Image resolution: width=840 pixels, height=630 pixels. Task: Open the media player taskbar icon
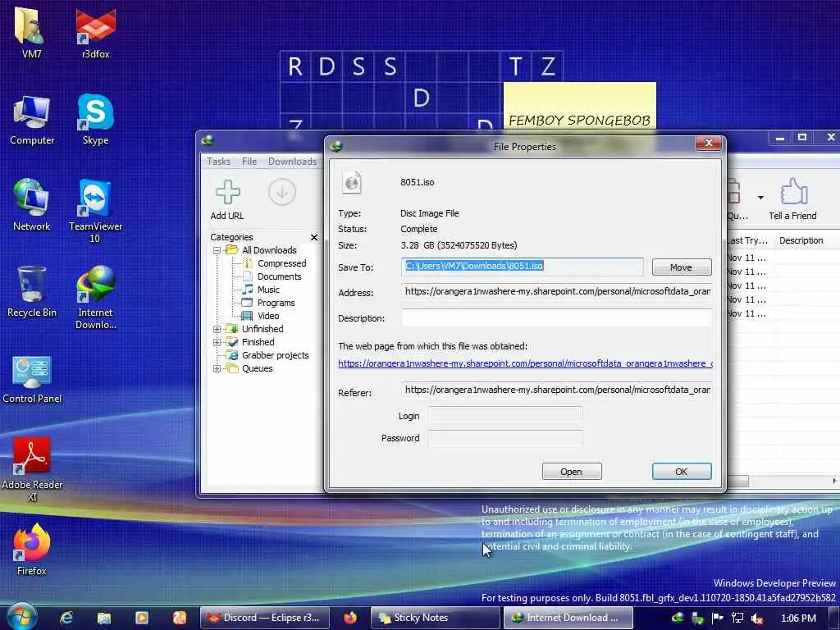click(x=141, y=618)
